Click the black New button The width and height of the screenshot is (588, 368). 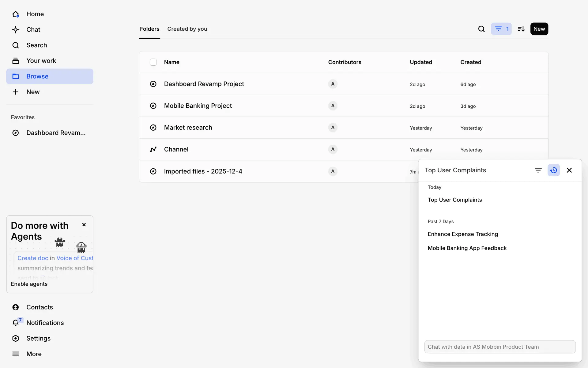539,29
